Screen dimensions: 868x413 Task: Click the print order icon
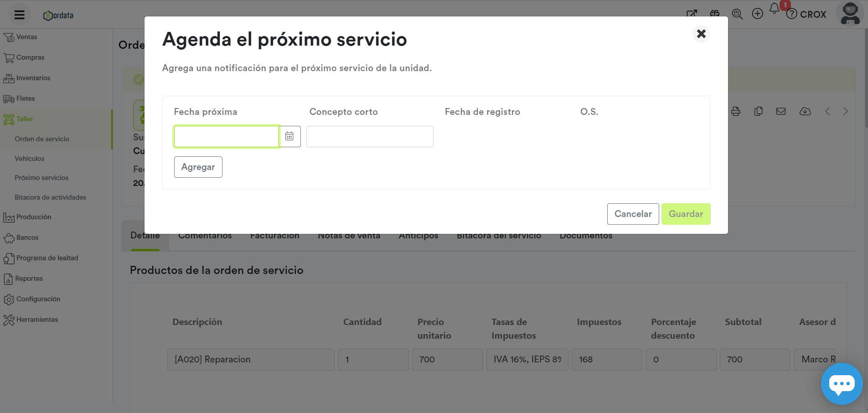click(736, 112)
